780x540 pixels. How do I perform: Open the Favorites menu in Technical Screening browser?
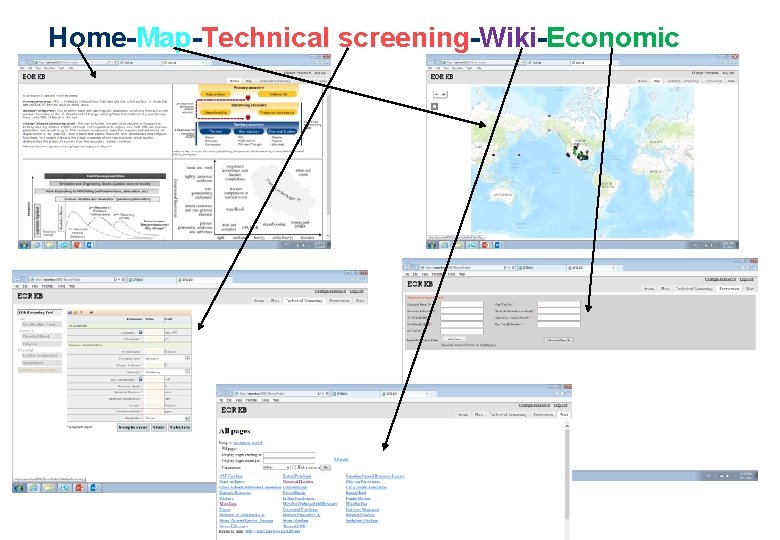[47, 286]
